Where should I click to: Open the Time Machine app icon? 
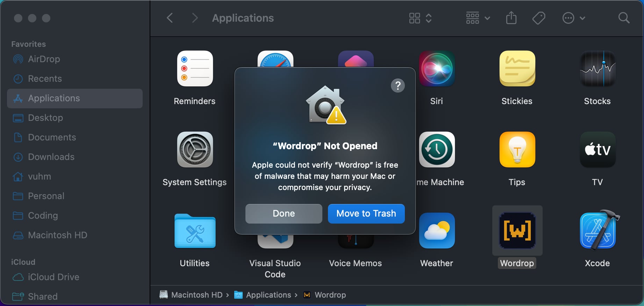tap(437, 150)
